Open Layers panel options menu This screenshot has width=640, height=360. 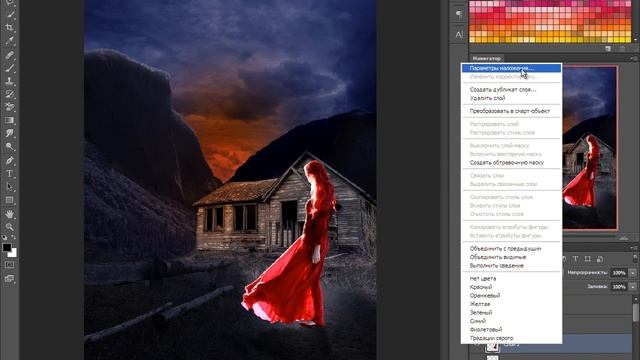634,248
